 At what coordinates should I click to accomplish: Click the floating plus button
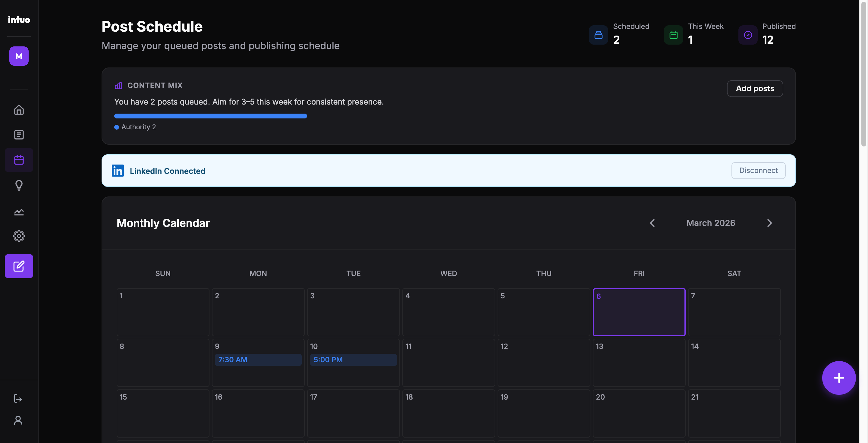pos(839,378)
